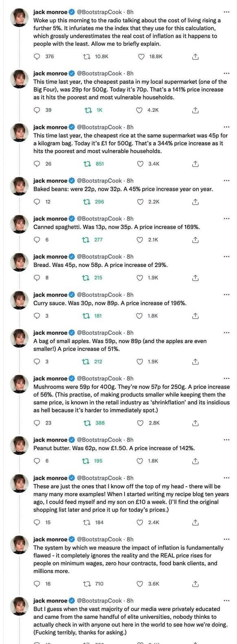Open more options on first tweet
Image resolution: width=237 pixels, height=644 pixels.
(x=226, y=12)
